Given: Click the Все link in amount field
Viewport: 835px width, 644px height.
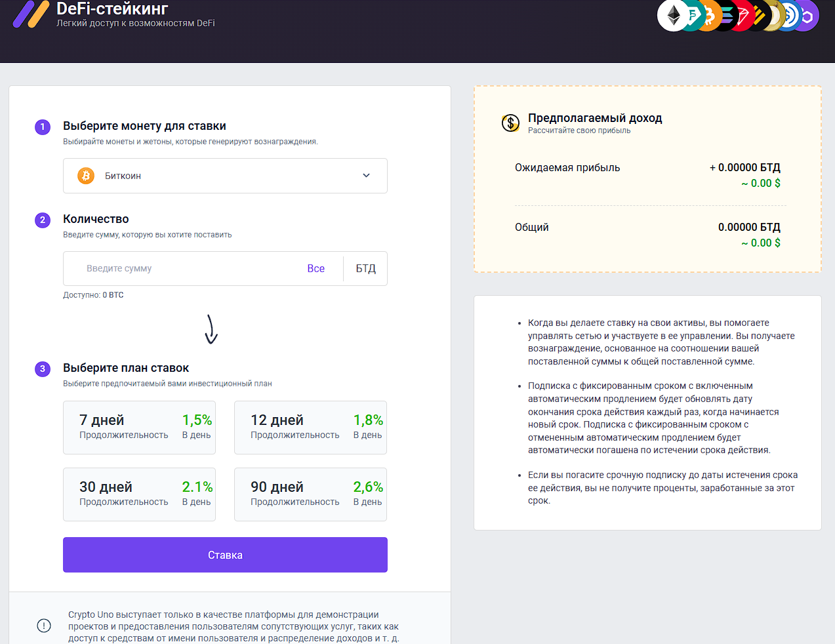Looking at the screenshot, I should pos(316,268).
